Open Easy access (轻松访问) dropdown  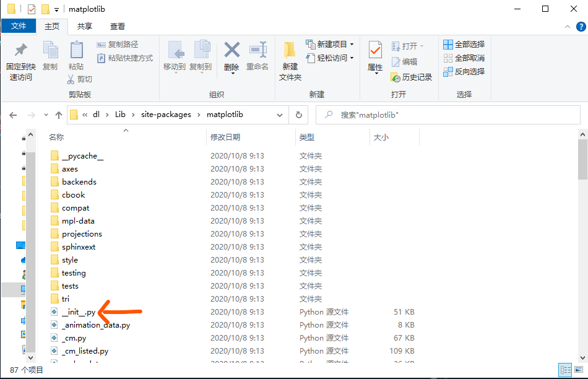click(x=330, y=58)
